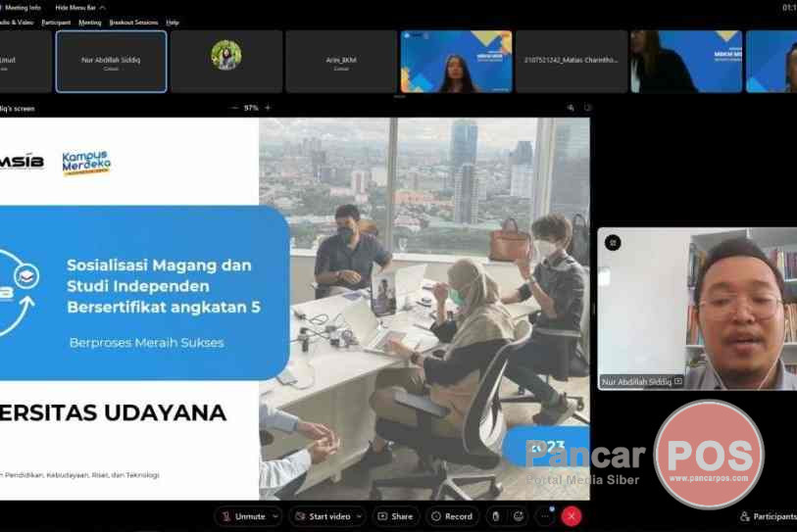Open the Participants panel
Viewport: 797px width, 532px height.
768,516
